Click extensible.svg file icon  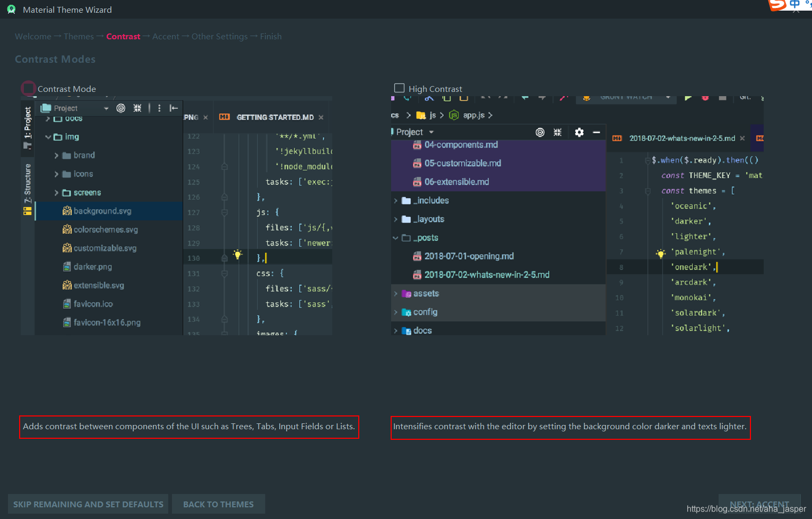(67, 285)
